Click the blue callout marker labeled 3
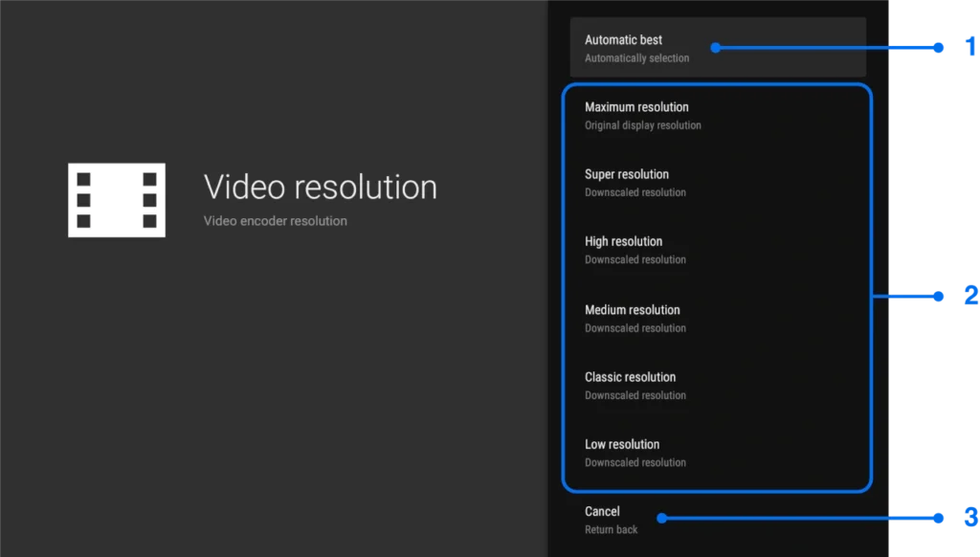 pos(970,517)
